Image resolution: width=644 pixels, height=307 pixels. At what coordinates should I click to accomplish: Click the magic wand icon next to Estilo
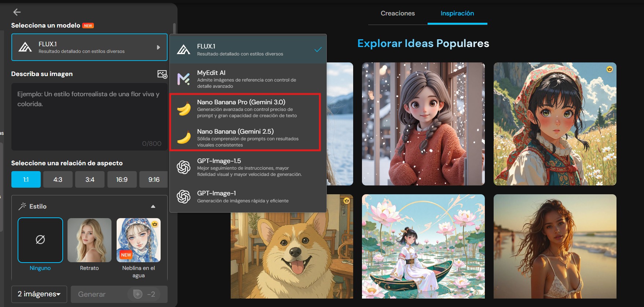coord(22,206)
